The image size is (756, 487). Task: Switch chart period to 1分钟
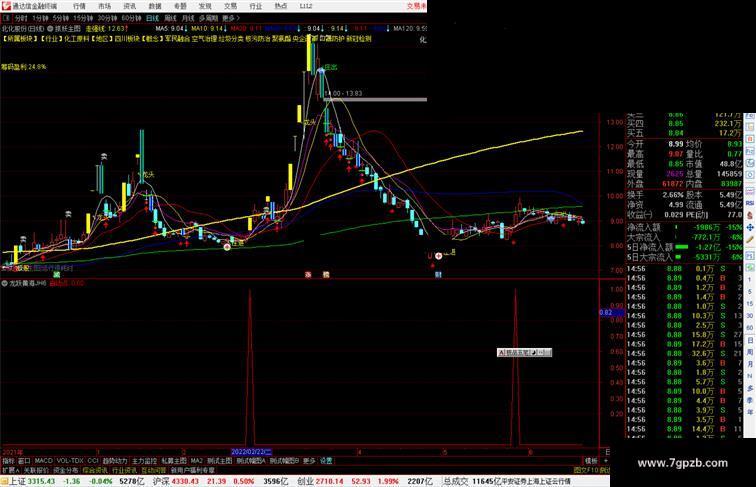(40, 18)
